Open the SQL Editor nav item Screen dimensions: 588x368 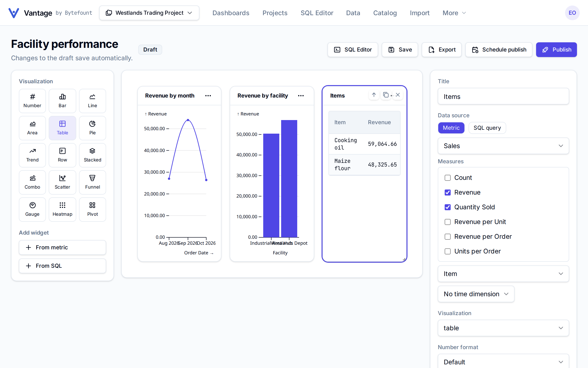(317, 13)
